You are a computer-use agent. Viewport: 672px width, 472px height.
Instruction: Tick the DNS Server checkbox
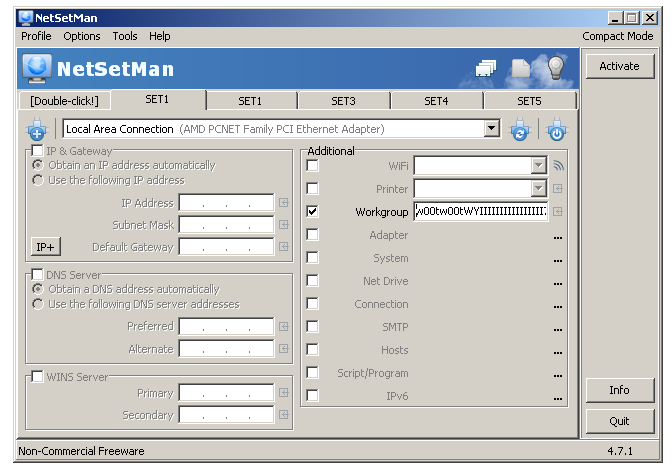coord(38,274)
